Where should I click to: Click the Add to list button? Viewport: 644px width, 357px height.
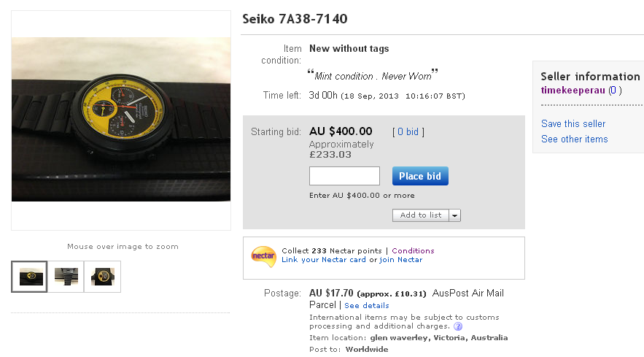pyautogui.click(x=421, y=215)
